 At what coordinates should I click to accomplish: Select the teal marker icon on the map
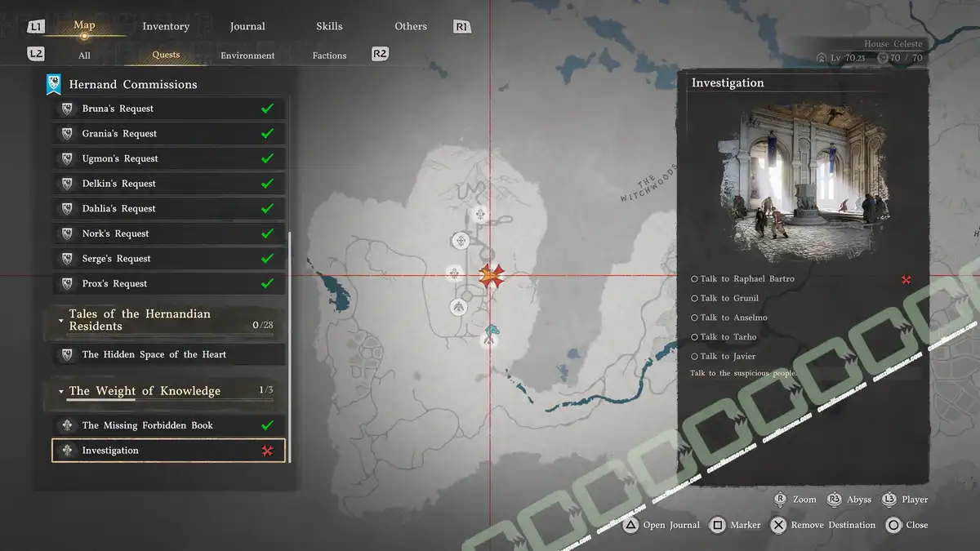point(490,331)
